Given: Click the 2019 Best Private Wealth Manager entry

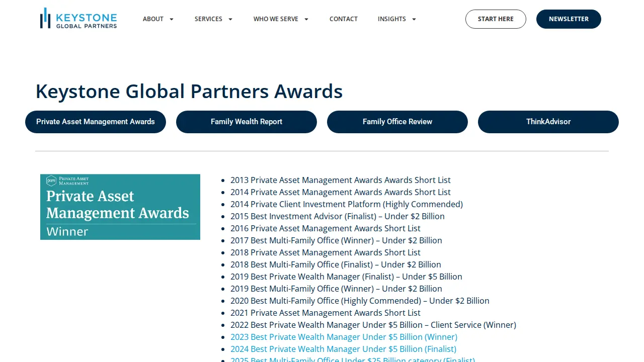Looking at the screenshot, I should click(x=346, y=277).
